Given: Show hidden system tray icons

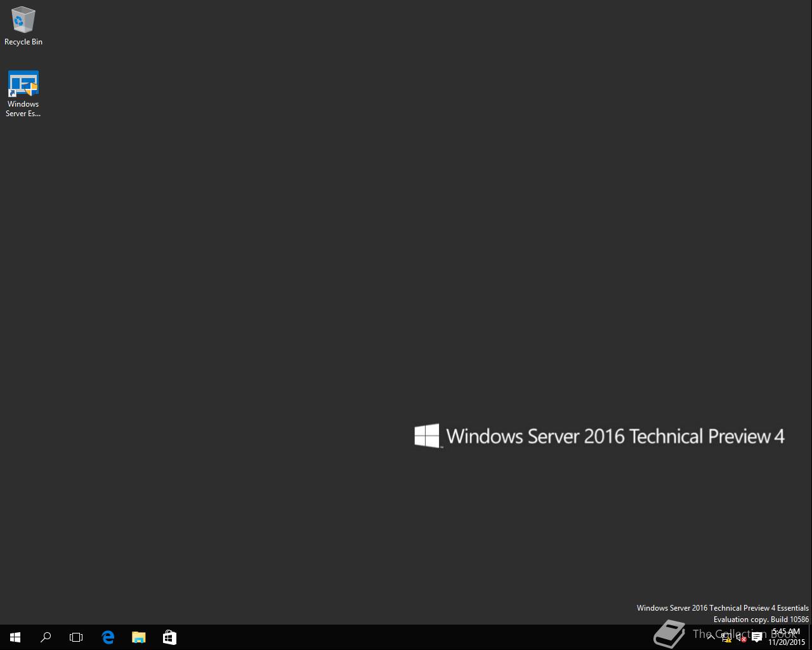Looking at the screenshot, I should [x=710, y=637].
